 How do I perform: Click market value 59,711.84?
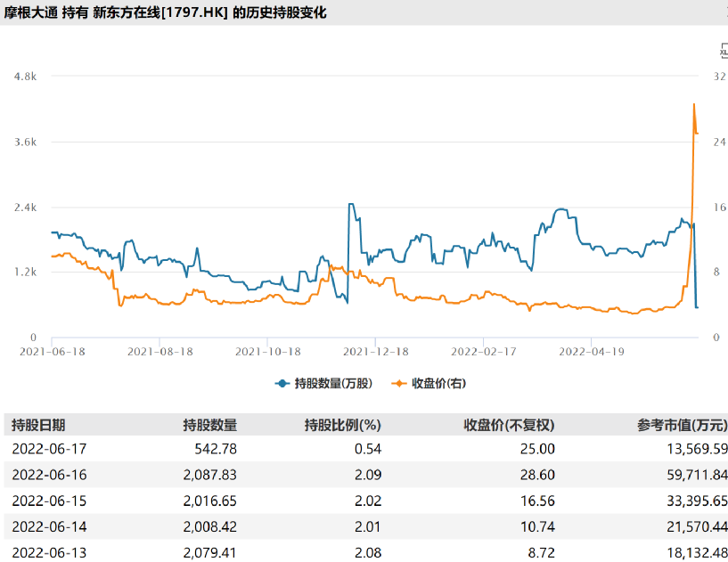click(x=698, y=475)
